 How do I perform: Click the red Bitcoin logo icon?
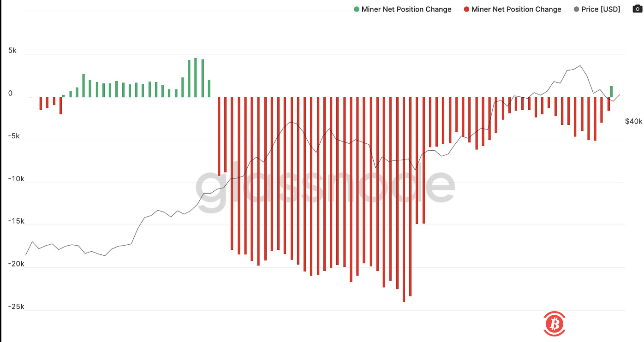[x=555, y=324]
